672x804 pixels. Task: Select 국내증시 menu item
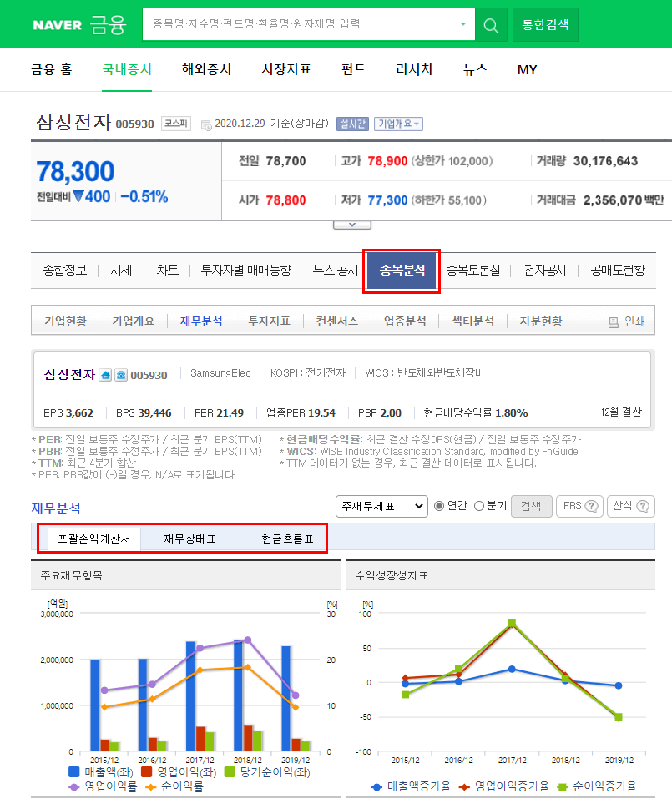tap(127, 69)
